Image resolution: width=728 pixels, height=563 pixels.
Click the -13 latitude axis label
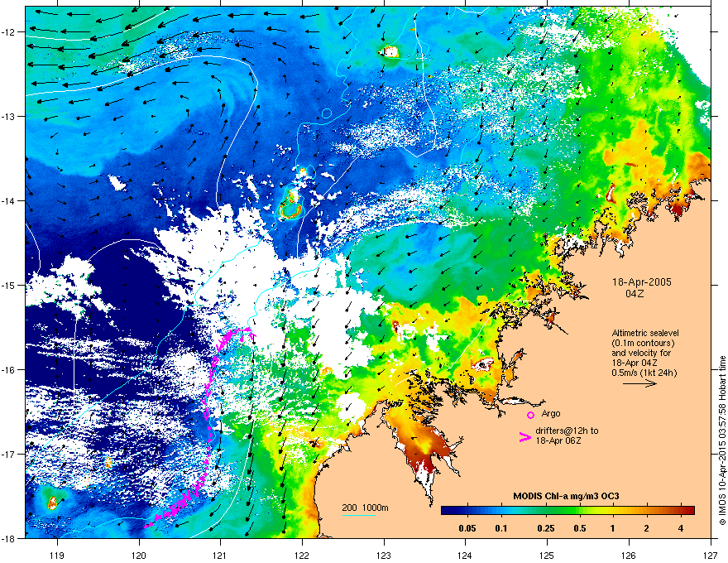9,117
